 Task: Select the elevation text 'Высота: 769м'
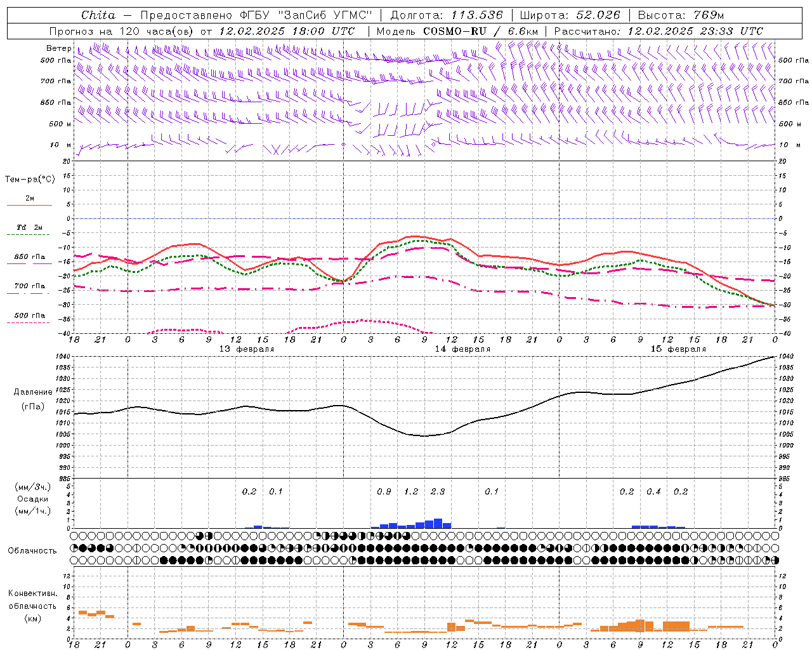click(681, 15)
